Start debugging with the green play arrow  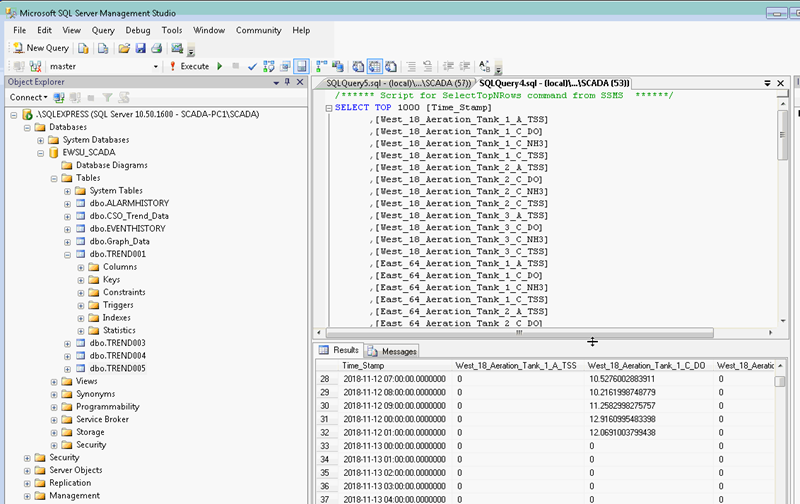point(220,66)
